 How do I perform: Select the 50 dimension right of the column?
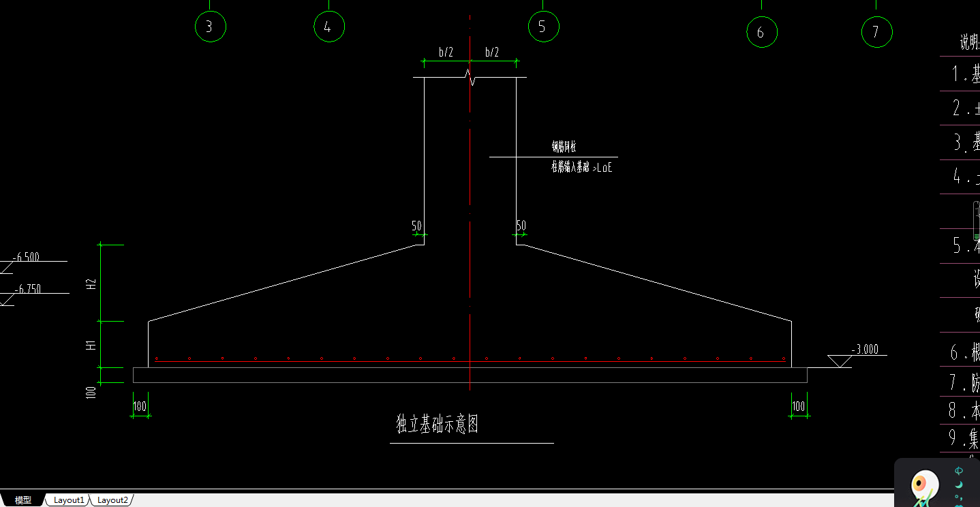coord(521,226)
